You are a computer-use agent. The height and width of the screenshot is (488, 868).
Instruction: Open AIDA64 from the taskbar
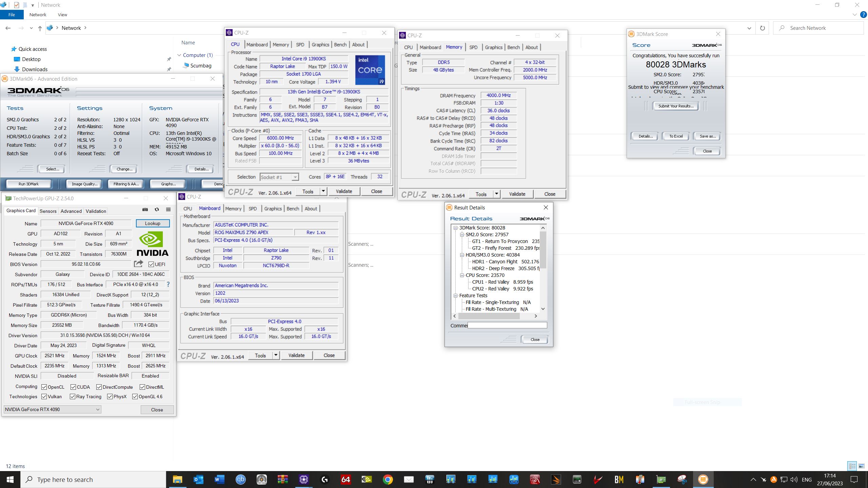tap(346, 480)
